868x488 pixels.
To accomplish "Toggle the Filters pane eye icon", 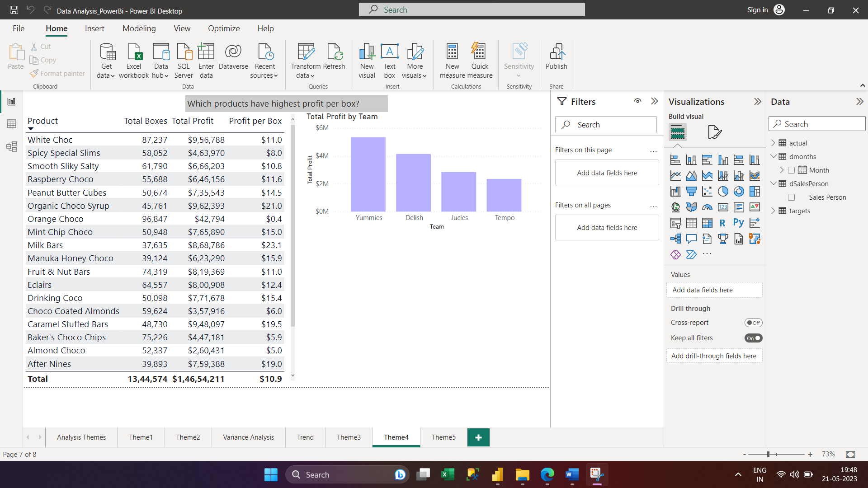I will [x=637, y=101].
